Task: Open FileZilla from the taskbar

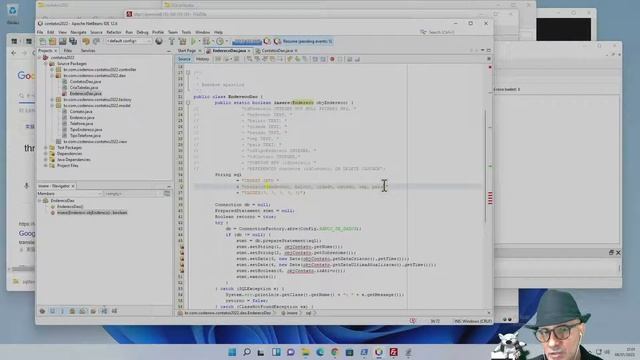Action: 393,352
